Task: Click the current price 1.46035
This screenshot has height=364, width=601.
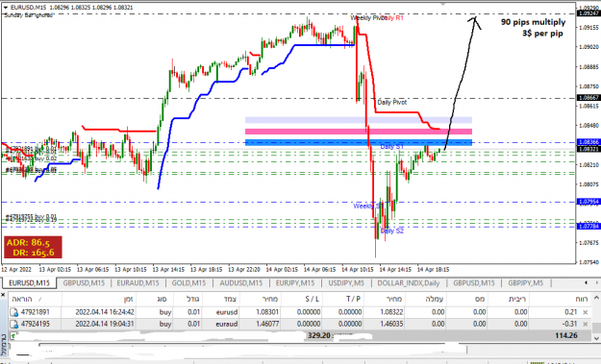Action: [x=391, y=325]
